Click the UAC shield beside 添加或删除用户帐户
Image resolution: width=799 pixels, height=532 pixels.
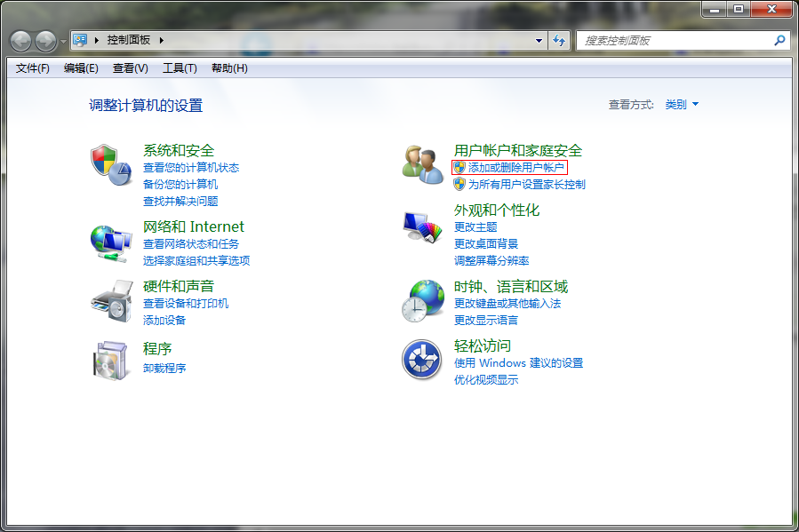pos(459,167)
